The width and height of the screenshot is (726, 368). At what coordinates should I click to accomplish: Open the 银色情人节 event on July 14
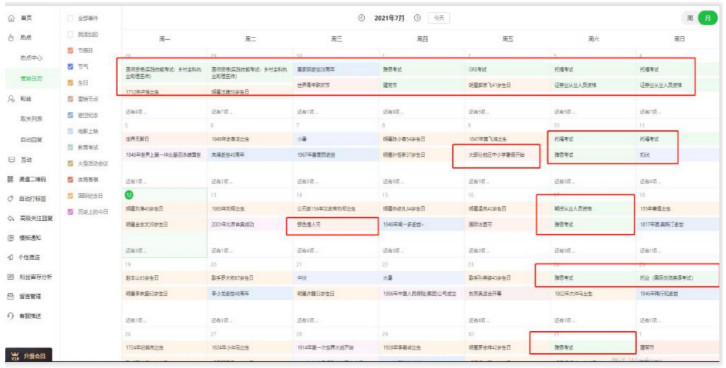336,225
